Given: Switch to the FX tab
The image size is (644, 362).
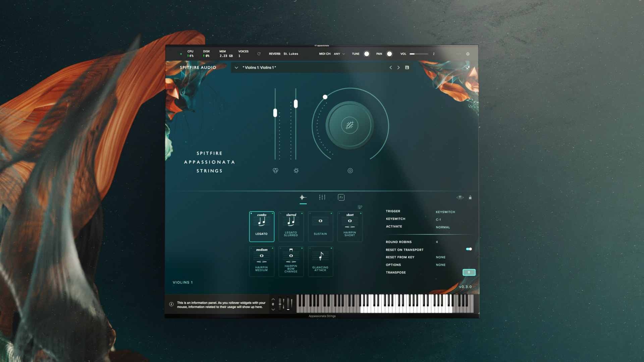Looking at the screenshot, I should tap(341, 197).
